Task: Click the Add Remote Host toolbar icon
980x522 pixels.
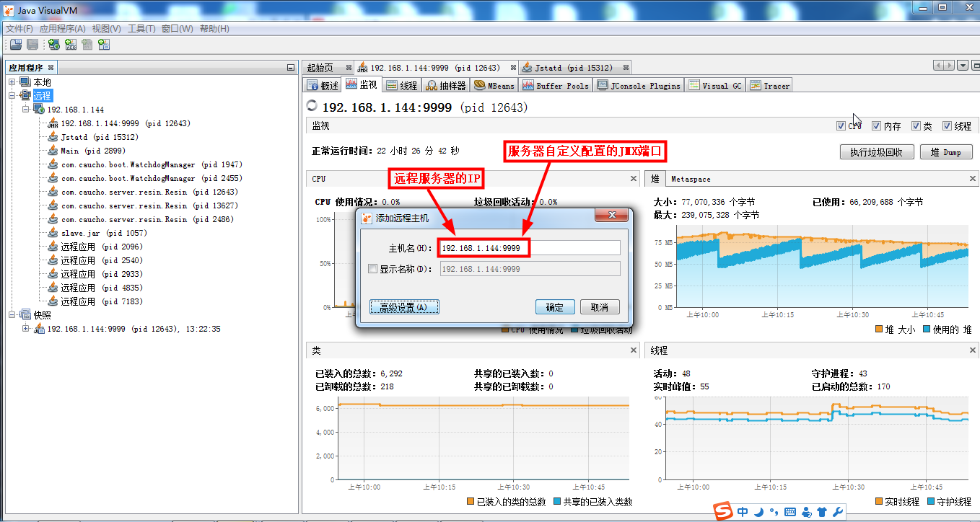Action: pos(54,45)
